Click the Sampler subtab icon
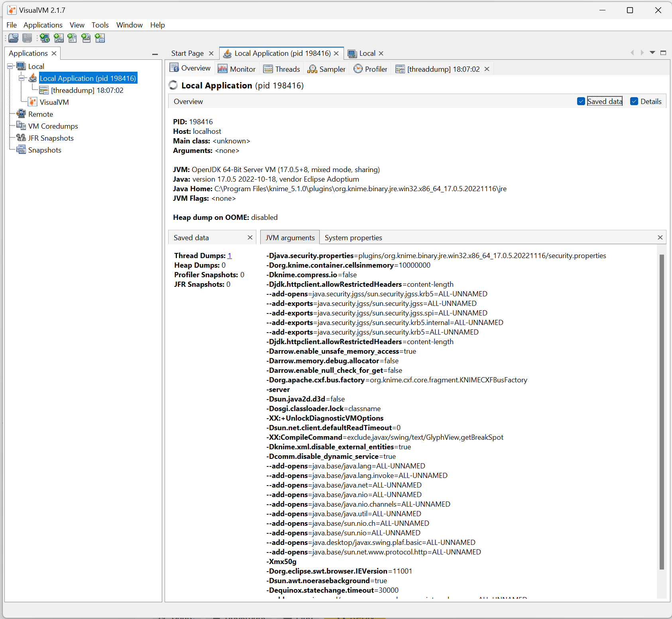 point(312,69)
